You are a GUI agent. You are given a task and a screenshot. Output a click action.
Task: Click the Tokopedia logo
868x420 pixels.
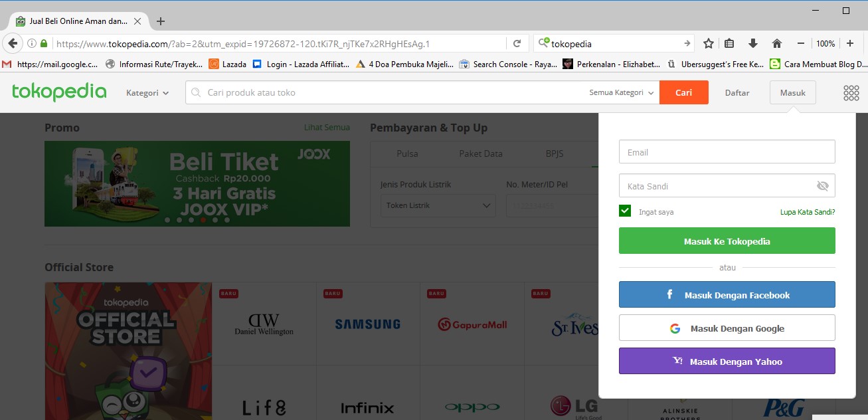click(59, 92)
